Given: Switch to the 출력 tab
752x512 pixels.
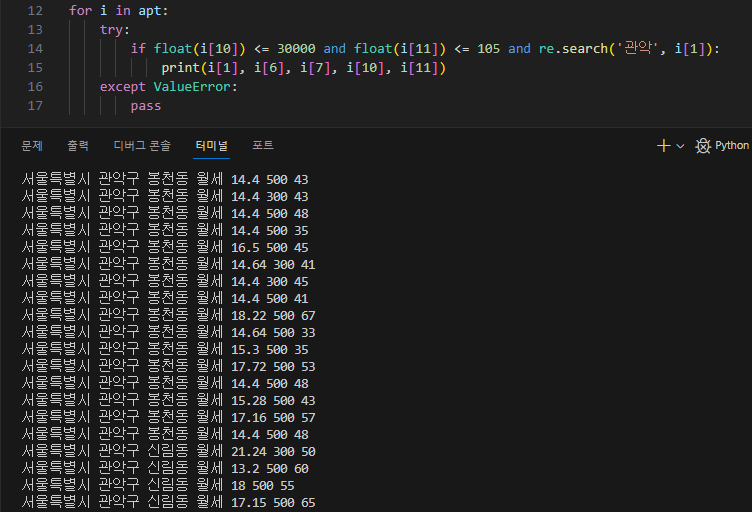Looking at the screenshot, I should 78,145.
